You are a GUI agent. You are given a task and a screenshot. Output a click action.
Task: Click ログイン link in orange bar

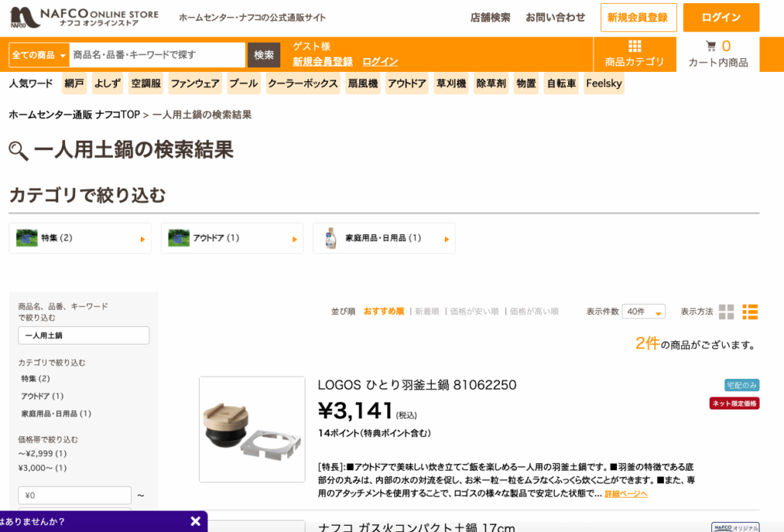(x=380, y=61)
